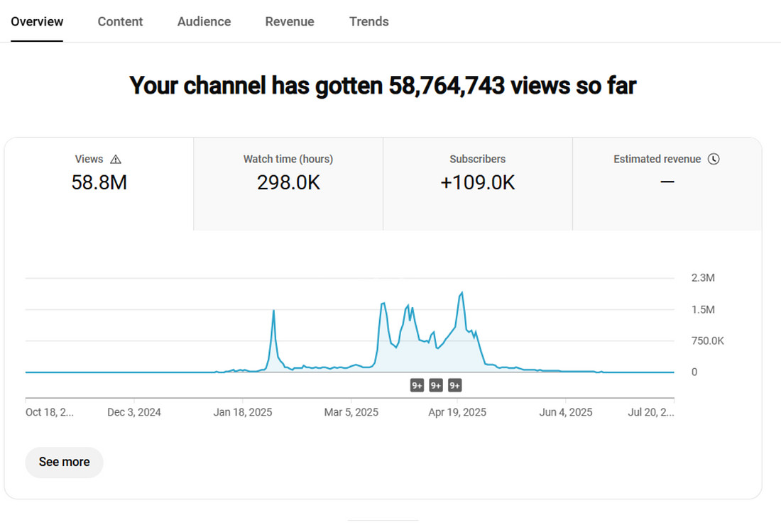Click the 298.0K watch time value
Screen dimensions: 781x532
[288, 182]
